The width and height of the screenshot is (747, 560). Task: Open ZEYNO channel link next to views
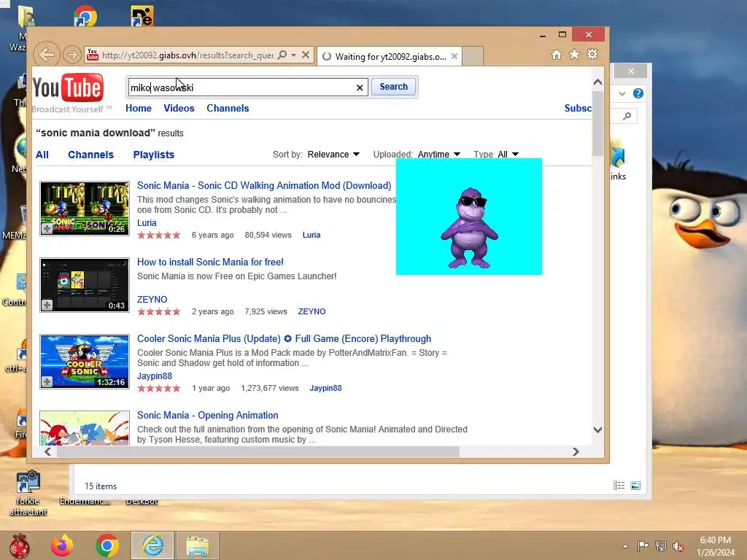pos(311,311)
